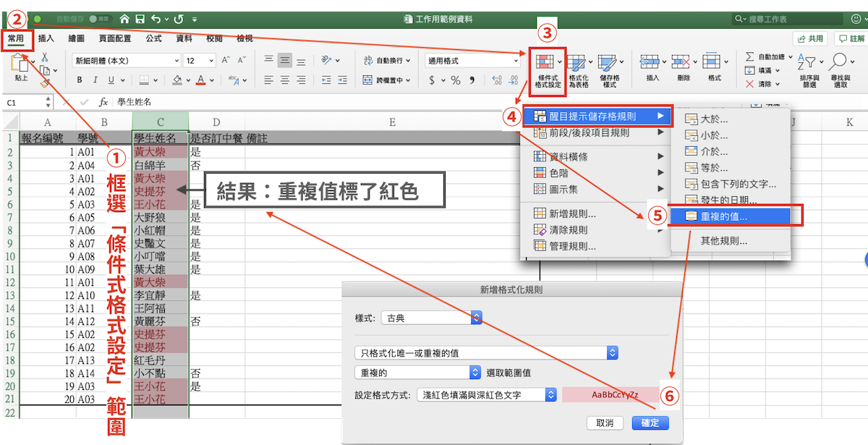Click the percent style icon
Viewport: 868px width, 445px height.
pos(456,80)
